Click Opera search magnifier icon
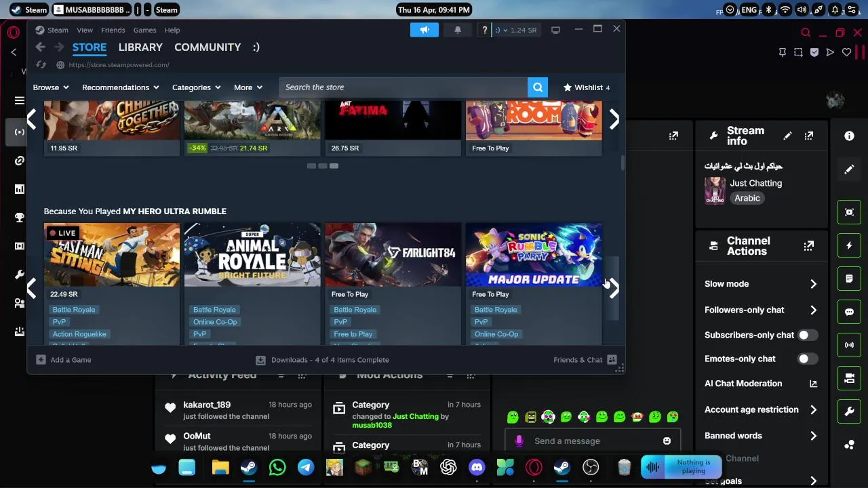The image size is (868, 488). (806, 33)
